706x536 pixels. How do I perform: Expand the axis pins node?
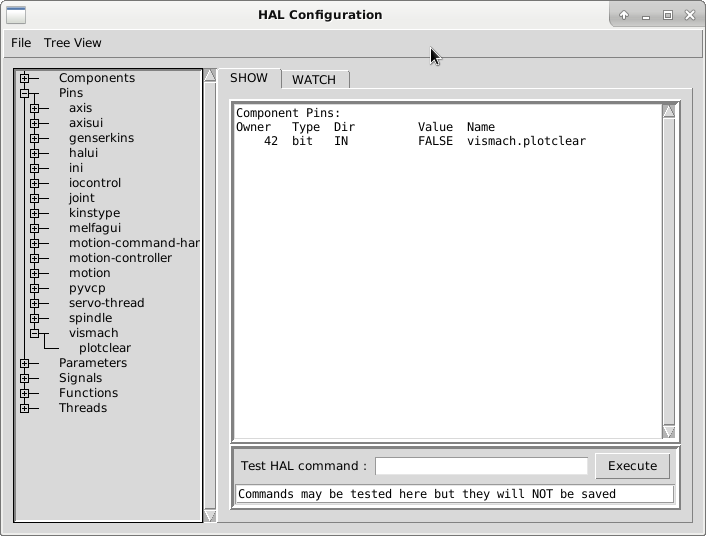coord(35,108)
